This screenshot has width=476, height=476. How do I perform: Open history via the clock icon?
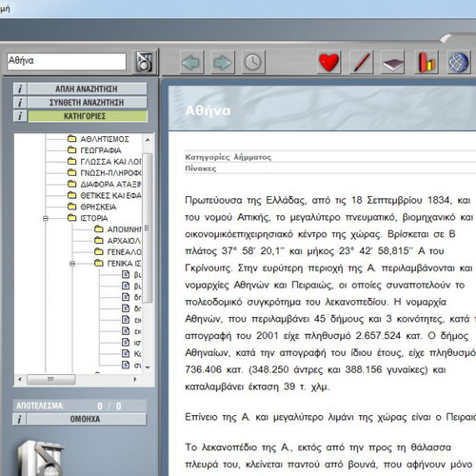click(253, 62)
